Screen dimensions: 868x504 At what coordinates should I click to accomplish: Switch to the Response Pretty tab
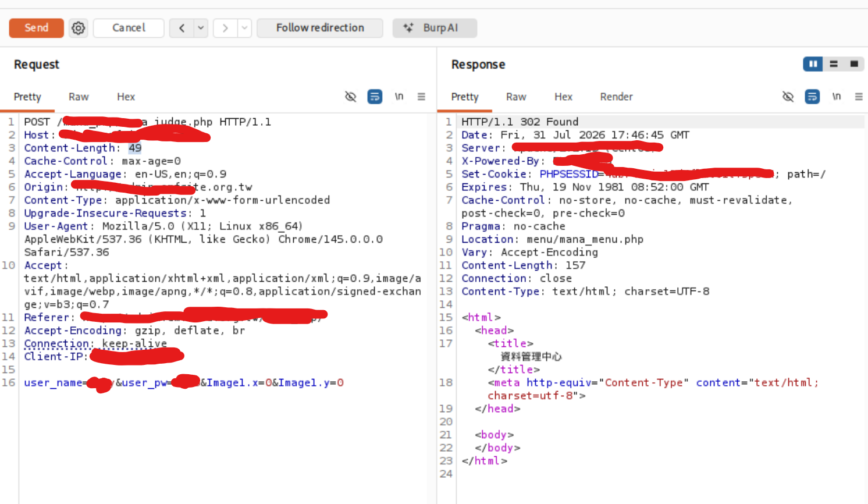coord(465,97)
